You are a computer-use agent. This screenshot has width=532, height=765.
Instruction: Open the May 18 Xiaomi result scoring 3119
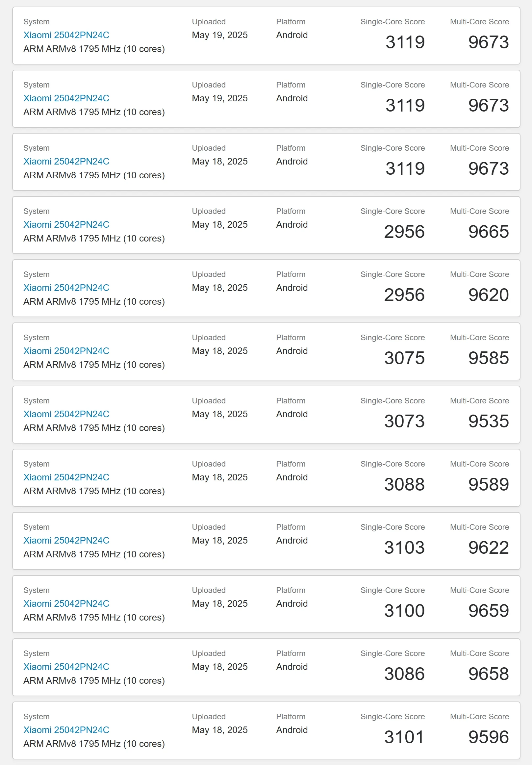pyautogui.click(x=66, y=161)
